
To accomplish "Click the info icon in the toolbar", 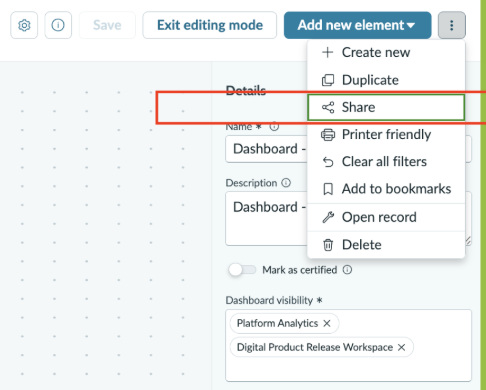I will pyautogui.click(x=58, y=25).
